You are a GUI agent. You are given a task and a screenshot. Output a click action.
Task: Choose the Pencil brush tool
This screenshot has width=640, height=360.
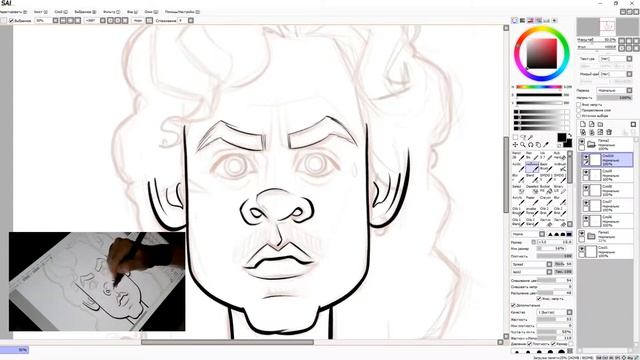click(518, 156)
